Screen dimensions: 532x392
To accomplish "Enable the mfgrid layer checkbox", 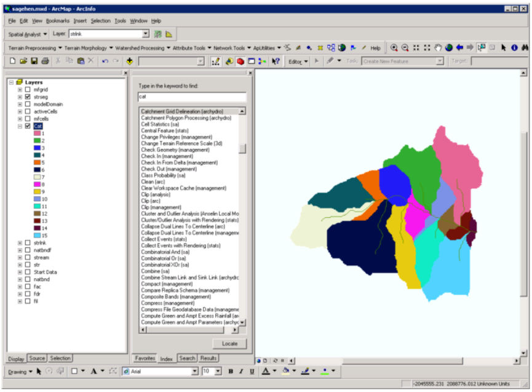I will click(x=28, y=89).
